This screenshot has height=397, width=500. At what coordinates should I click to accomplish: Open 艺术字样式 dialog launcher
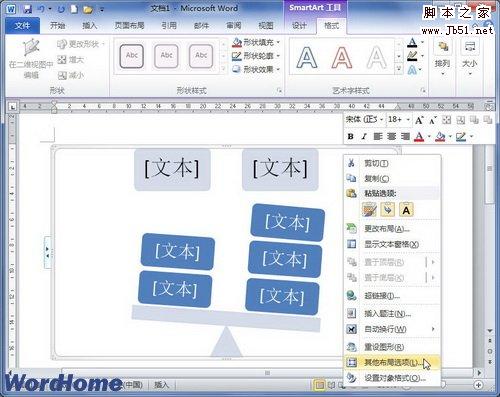[423, 90]
